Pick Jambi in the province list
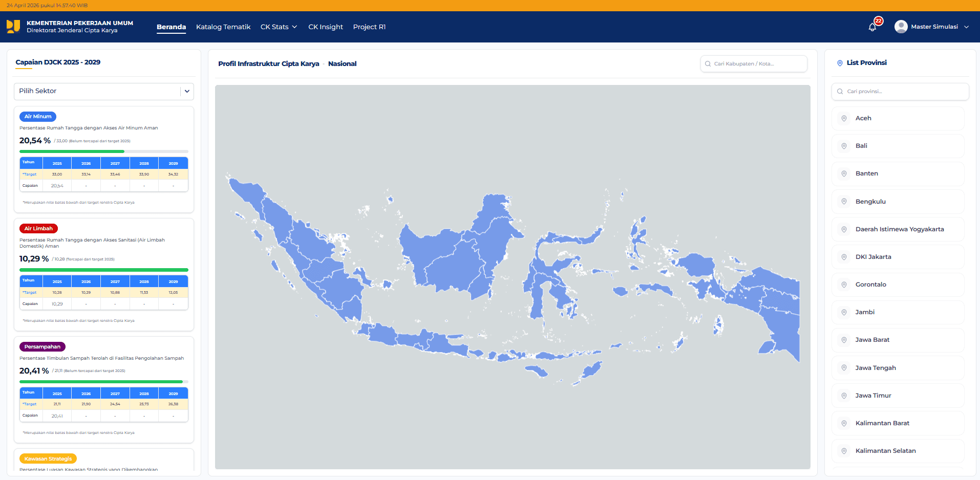 [898, 312]
